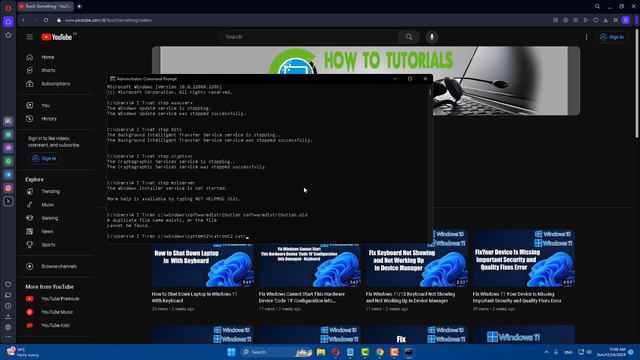Open the weather widget on taskbar

coord(22,352)
